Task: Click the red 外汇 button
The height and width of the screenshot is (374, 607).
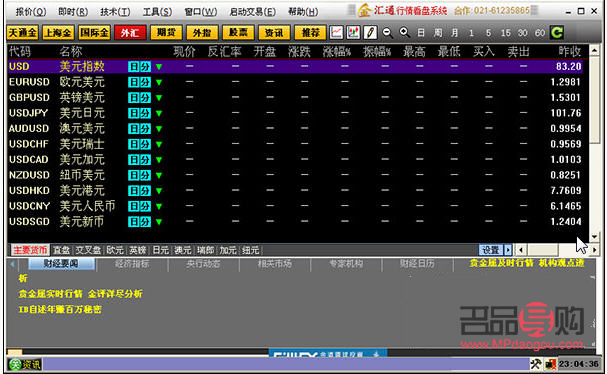Action: coord(130,33)
